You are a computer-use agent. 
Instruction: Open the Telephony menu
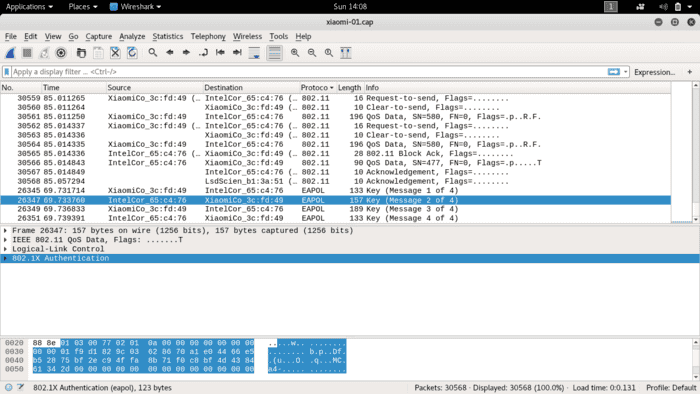point(208,37)
